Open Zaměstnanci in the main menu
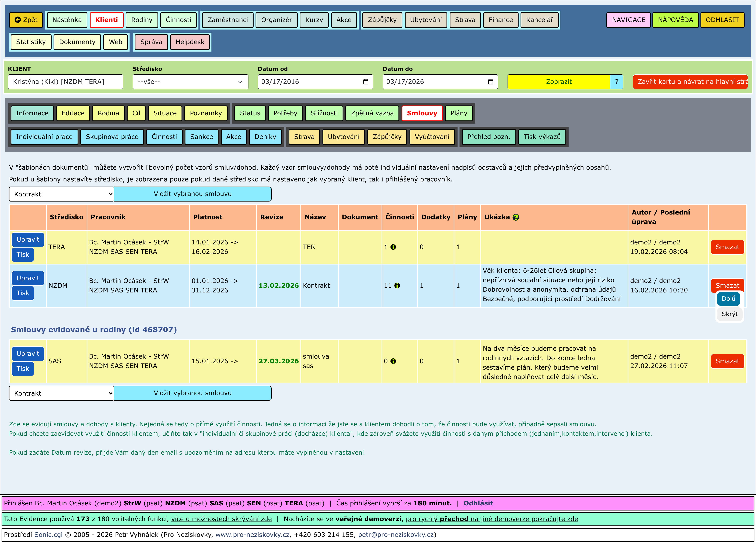Screen dimensions: 756x553 [228, 20]
